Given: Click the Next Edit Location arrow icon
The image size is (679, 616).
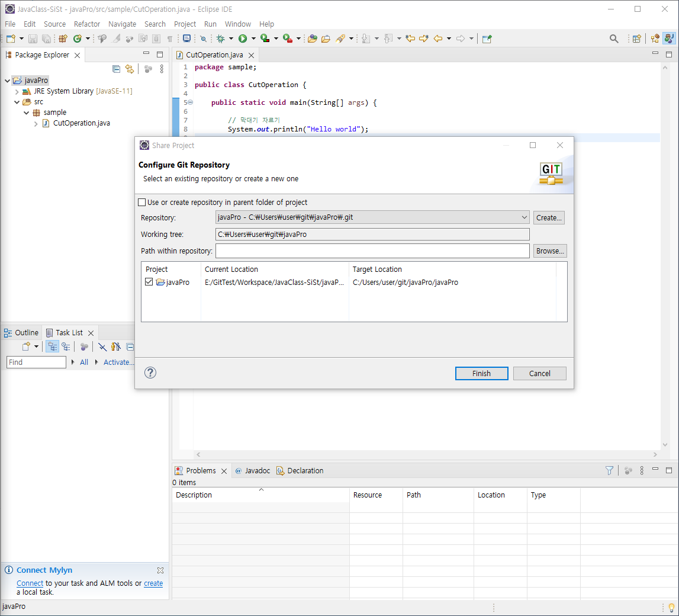Looking at the screenshot, I should [x=423, y=38].
